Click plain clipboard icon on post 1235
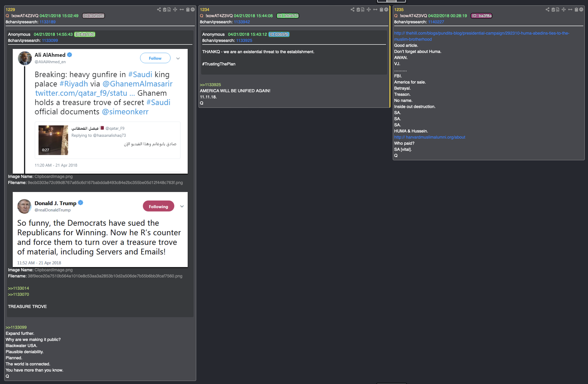 pos(576,9)
